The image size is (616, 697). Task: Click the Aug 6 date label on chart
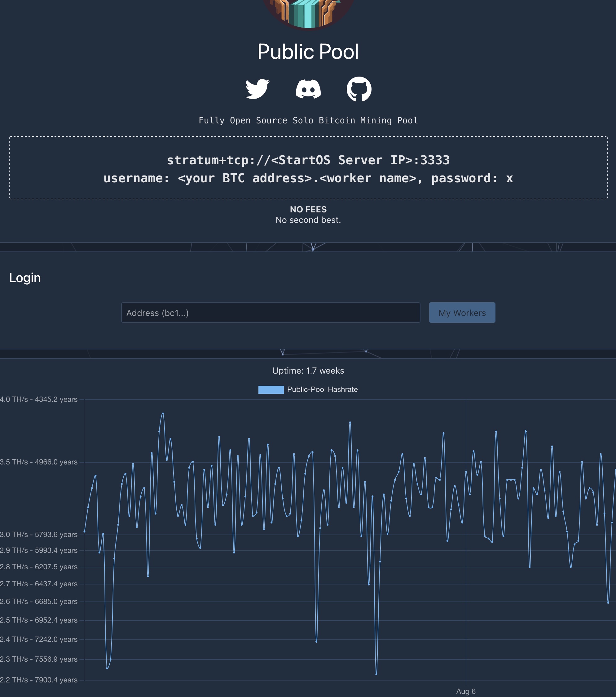tap(466, 691)
